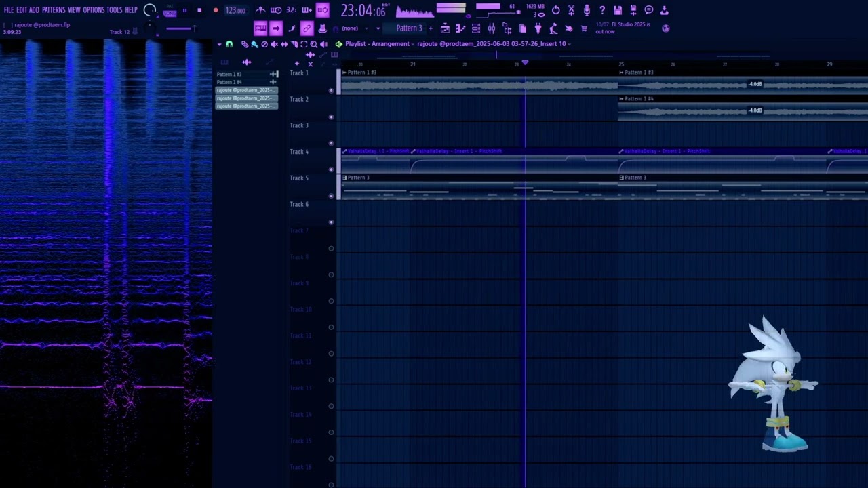
Task: Click the multilink stamp icon
Action: (x=322, y=28)
